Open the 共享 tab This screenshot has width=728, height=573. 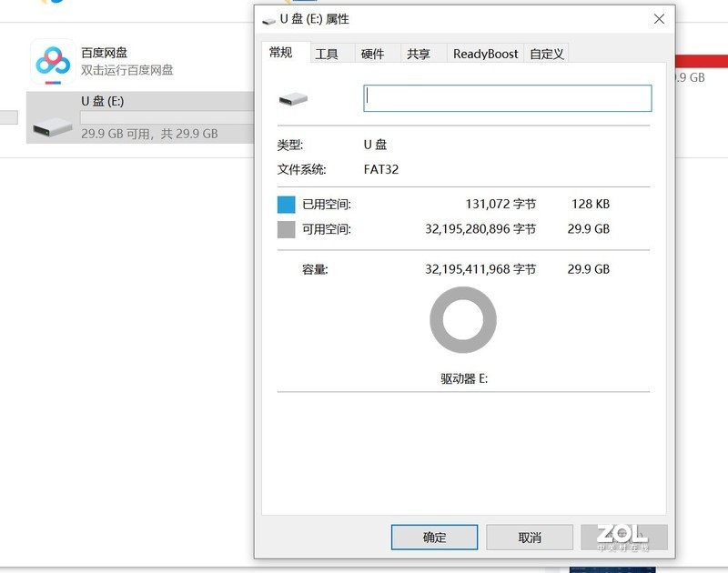(420, 54)
